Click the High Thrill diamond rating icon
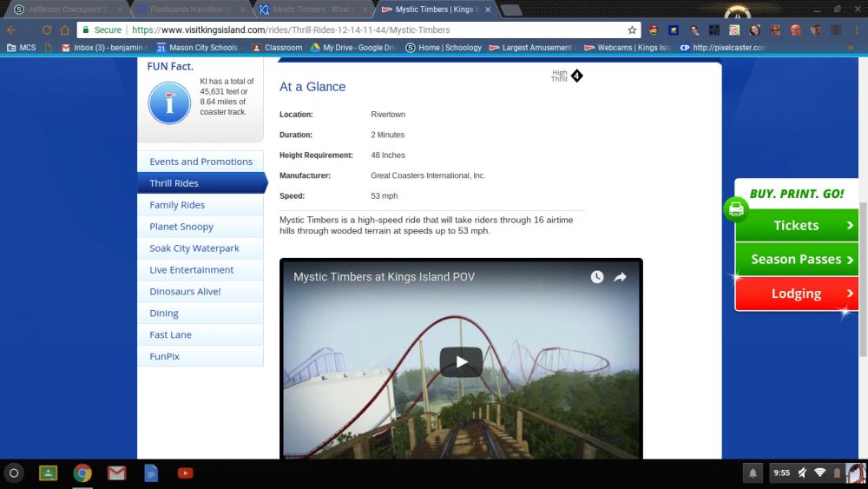Image resolution: width=868 pixels, height=489 pixels. 577,76
